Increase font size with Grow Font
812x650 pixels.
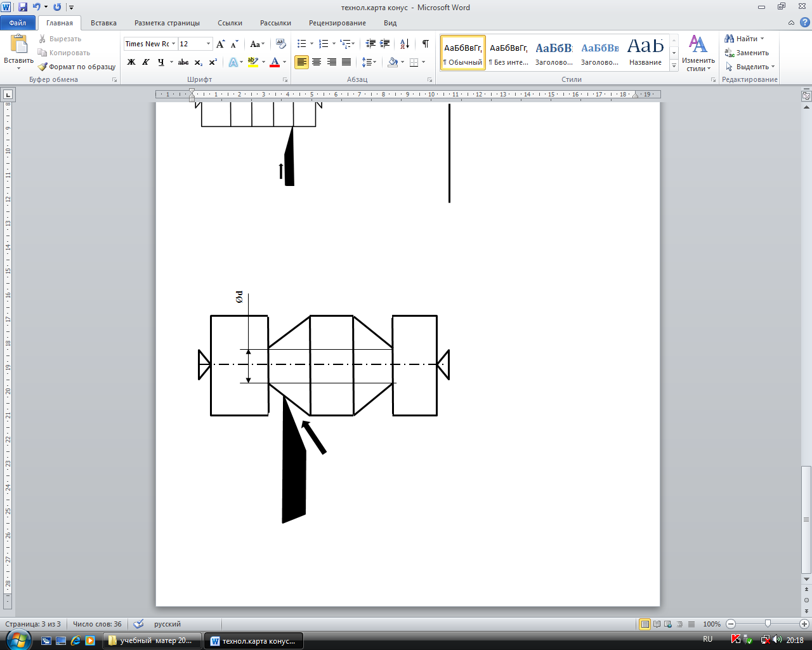pyautogui.click(x=220, y=44)
